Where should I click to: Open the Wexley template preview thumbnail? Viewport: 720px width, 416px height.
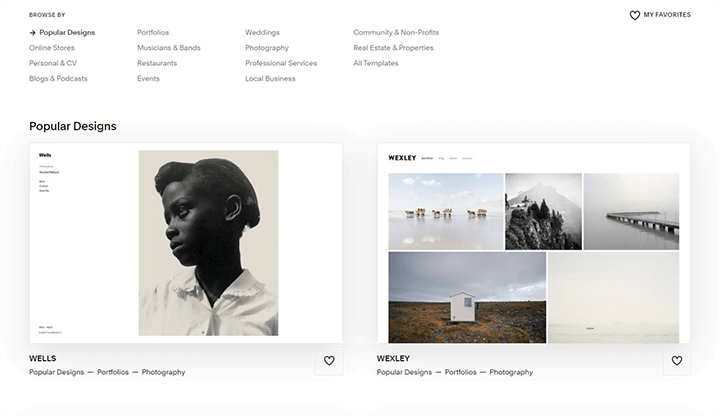click(x=534, y=243)
